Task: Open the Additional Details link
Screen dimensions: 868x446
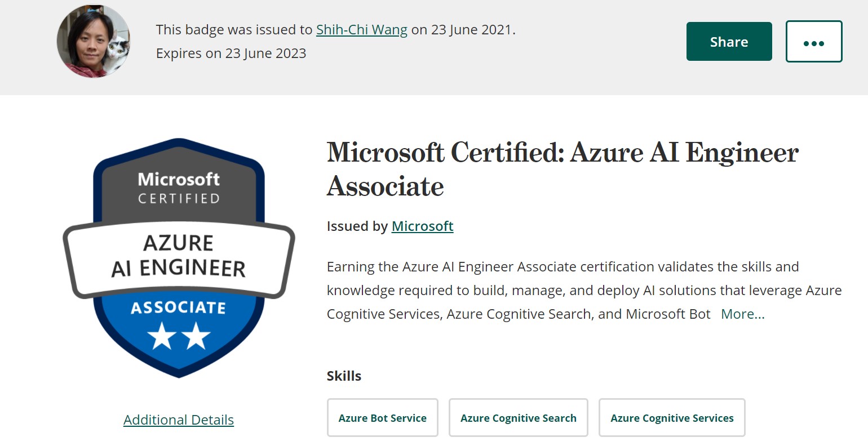Action: (x=179, y=420)
